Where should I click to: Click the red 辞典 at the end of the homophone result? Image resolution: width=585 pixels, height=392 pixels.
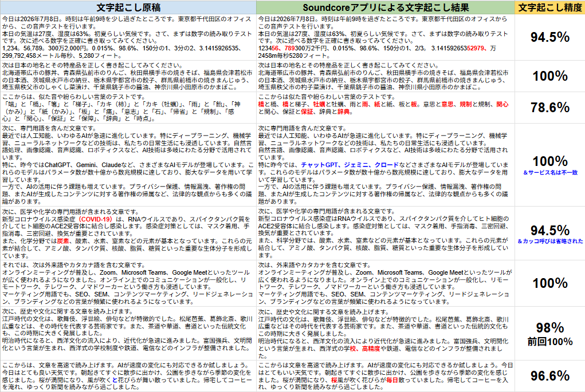344,112
